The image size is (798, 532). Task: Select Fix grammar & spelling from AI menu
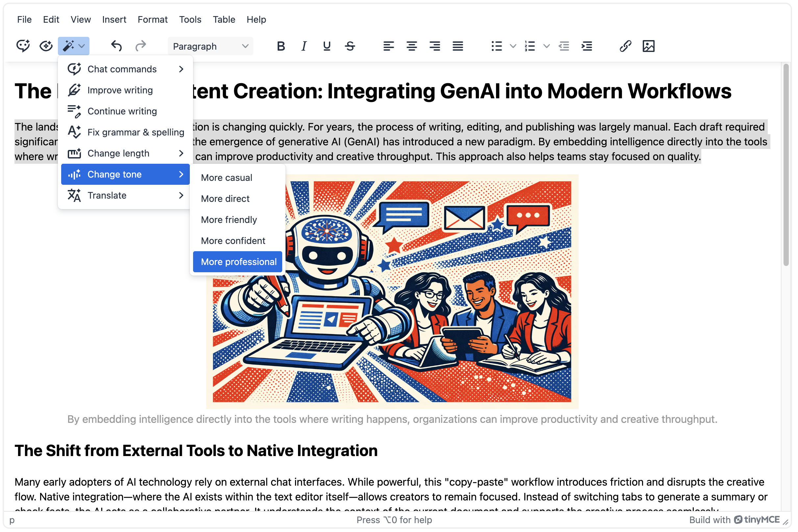[135, 132]
